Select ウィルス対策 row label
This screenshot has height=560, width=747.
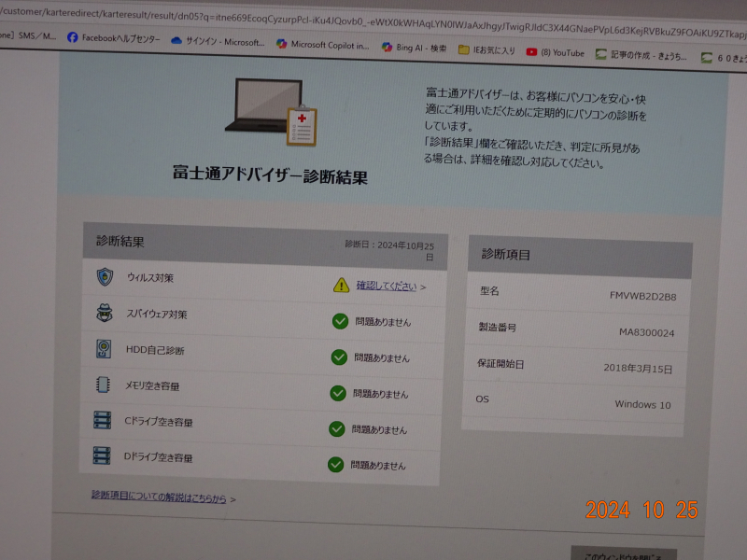[150, 277]
